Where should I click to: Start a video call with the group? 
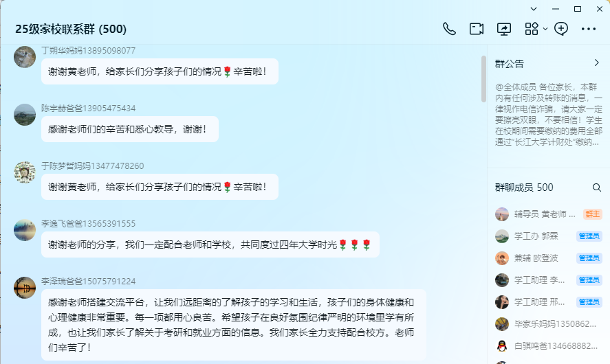tap(476, 29)
